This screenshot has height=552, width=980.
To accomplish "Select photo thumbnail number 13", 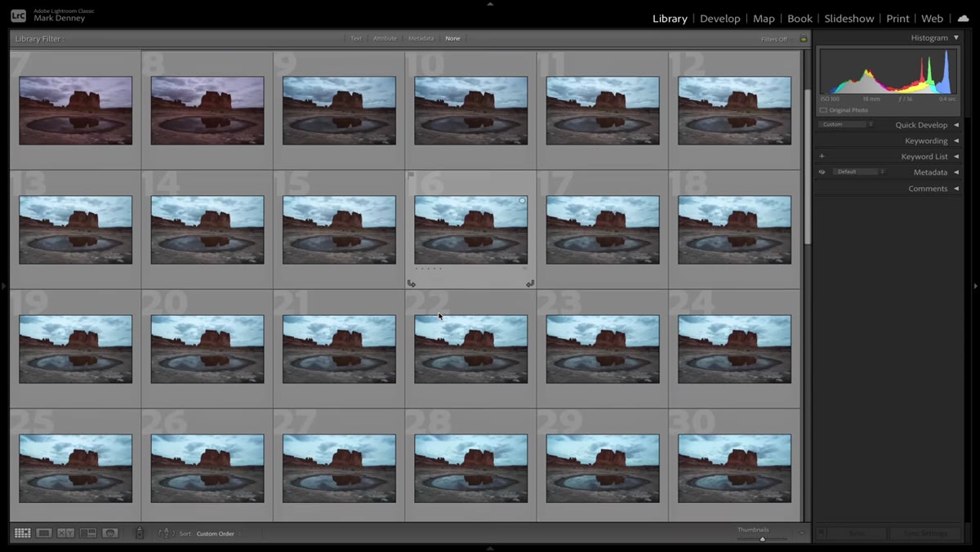I will (x=75, y=229).
